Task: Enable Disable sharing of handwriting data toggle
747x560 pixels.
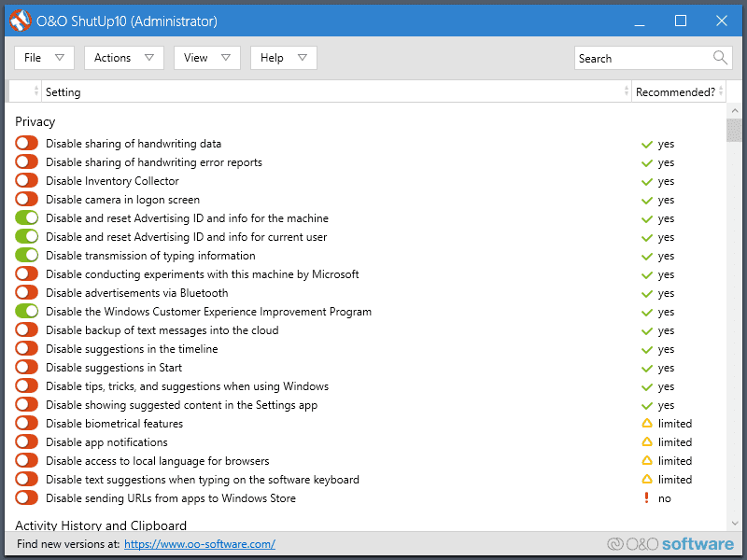Action: pyautogui.click(x=26, y=143)
